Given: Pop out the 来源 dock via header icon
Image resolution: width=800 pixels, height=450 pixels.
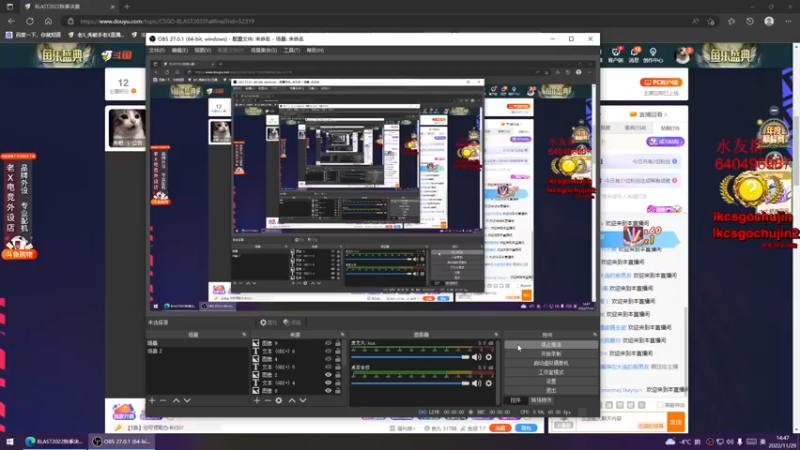Looking at the screenshot, I should click(342, 335).
